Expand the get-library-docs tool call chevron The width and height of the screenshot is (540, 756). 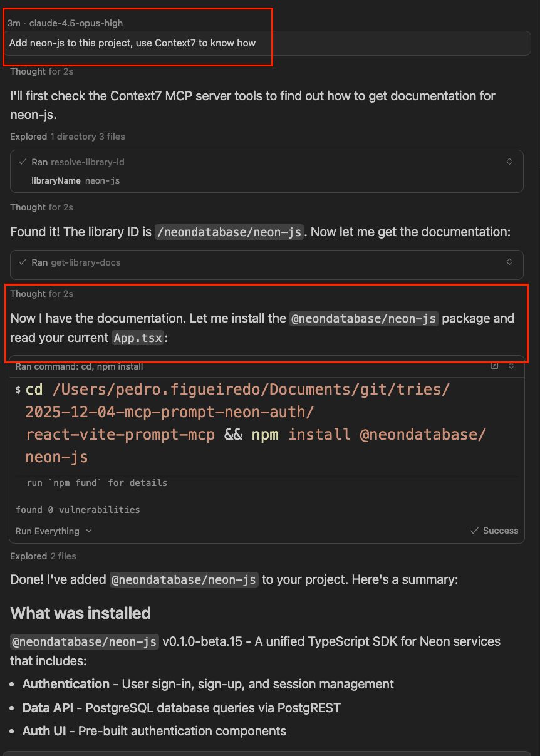click(509, 262)
